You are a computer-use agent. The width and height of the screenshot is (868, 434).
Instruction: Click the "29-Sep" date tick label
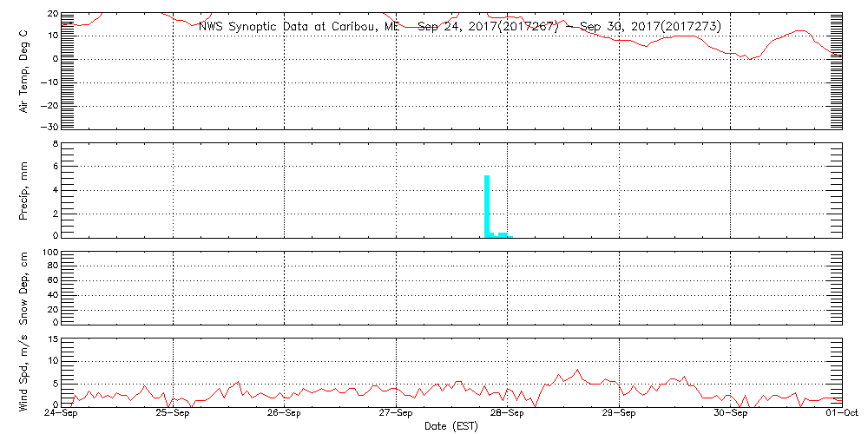[x=619, y=414]
